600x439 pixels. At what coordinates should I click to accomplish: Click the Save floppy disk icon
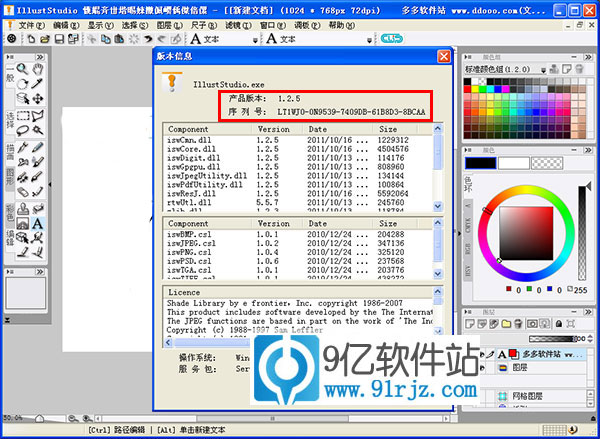(x=60, y=39)
